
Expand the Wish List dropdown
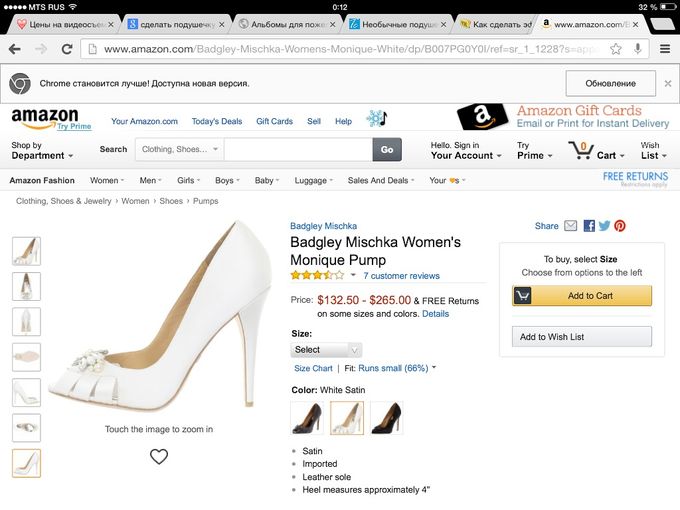click(x=654, y=150)
